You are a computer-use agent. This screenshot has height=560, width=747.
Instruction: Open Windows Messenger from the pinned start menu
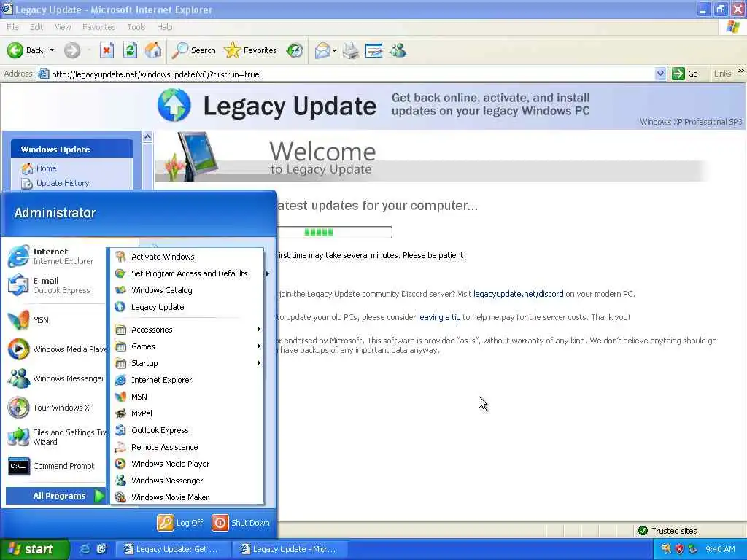pyautogui.click(x=54, y=378)
